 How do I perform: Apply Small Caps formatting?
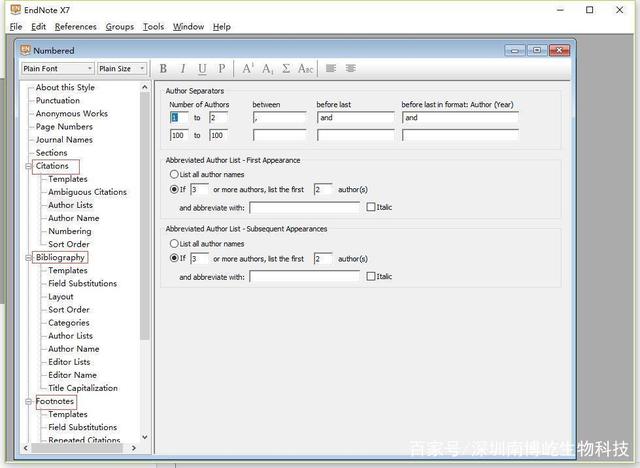[305, 69]
